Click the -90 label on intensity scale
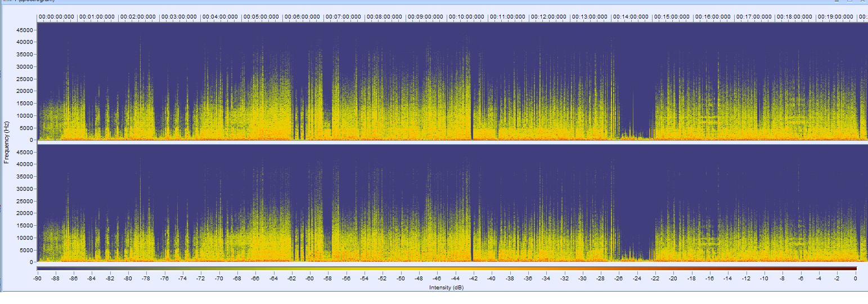Viewport: 868px width, 304px height. coord(38,279)
